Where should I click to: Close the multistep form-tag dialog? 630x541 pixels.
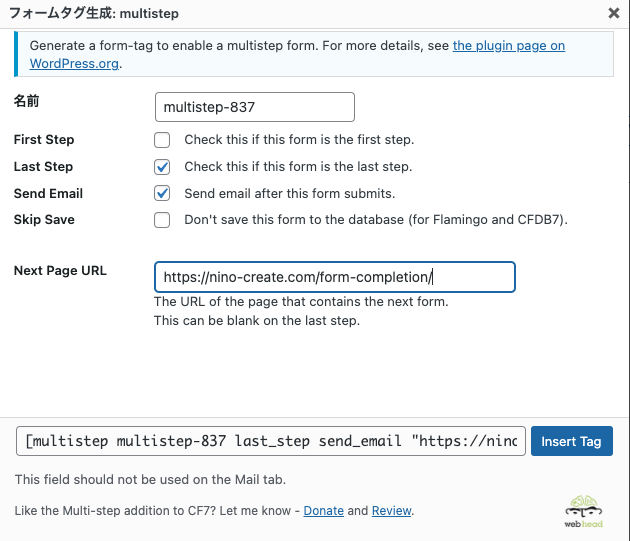614,13
